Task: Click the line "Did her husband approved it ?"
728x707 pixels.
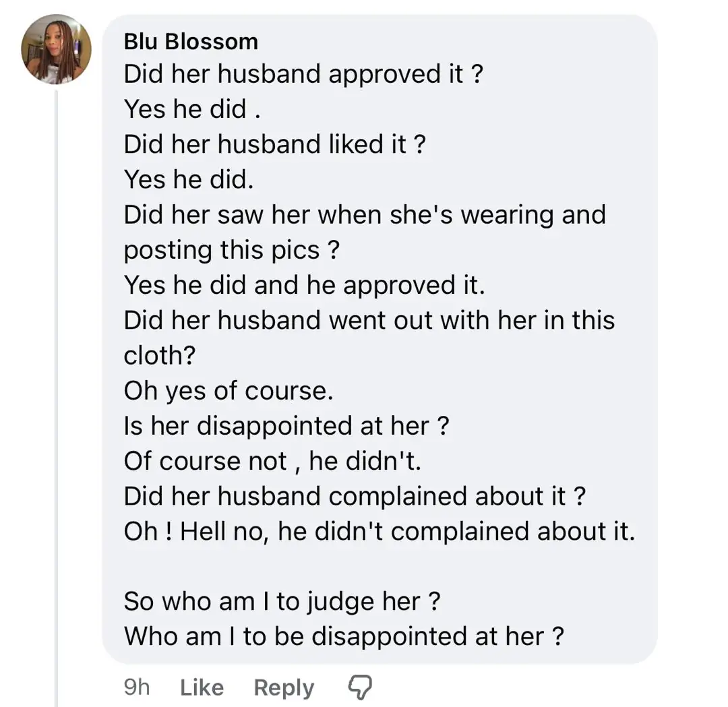Action: tap(303, 74)
